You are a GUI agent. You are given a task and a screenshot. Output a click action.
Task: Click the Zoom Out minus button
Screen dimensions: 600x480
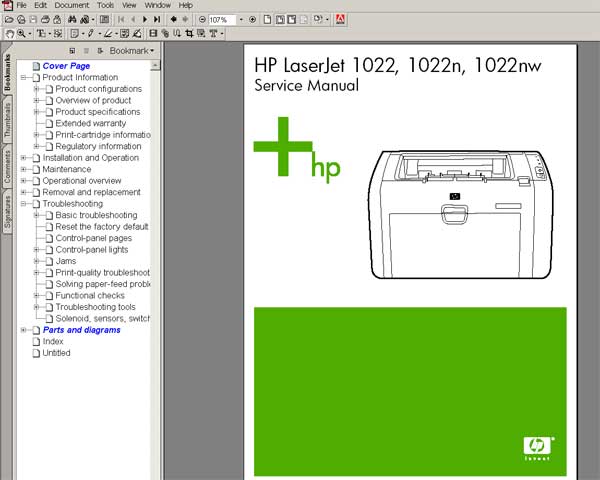[202, 20]
